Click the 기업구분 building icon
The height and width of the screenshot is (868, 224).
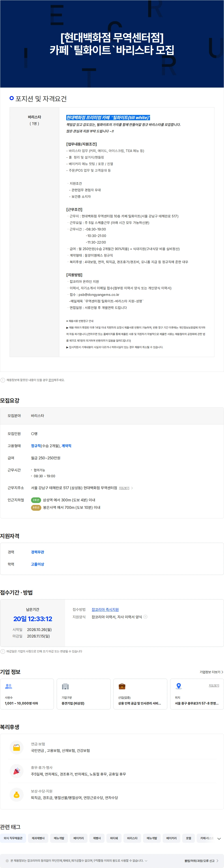tap(65, 686)
